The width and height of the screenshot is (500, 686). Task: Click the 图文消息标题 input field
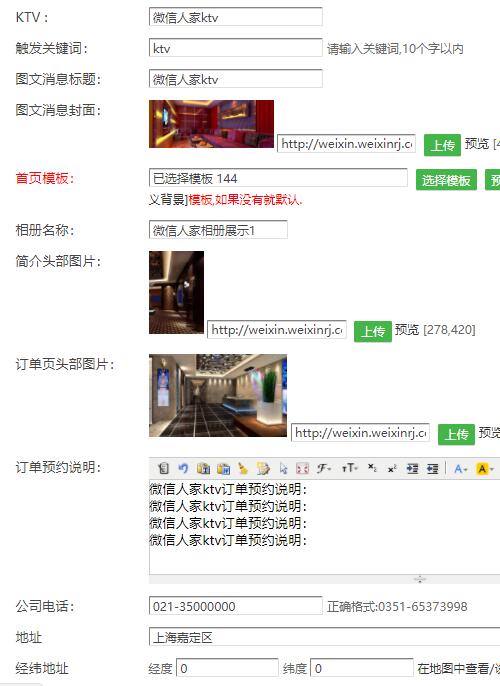236,79
